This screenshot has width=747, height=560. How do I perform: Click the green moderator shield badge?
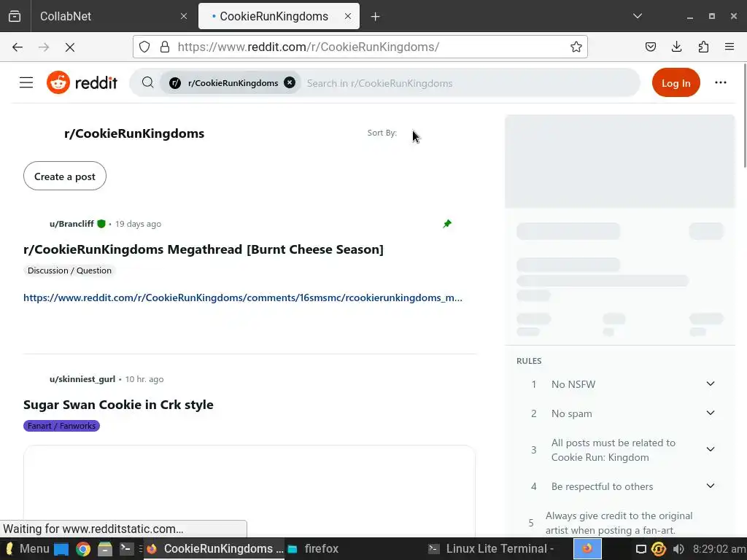pos(101,224)
